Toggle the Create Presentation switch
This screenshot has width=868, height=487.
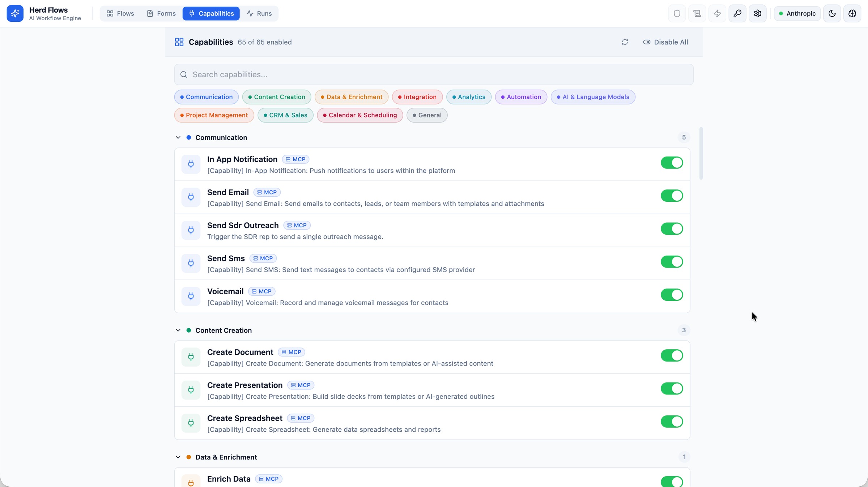click(672, 388)
